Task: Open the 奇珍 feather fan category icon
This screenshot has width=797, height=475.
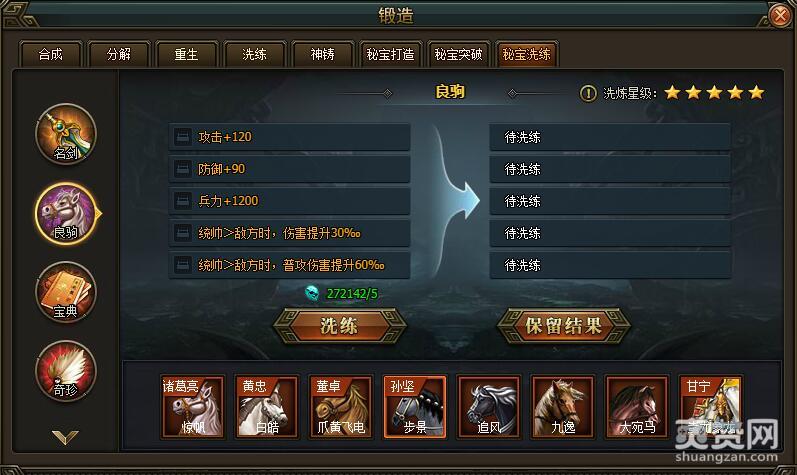Action: (66, 371)
